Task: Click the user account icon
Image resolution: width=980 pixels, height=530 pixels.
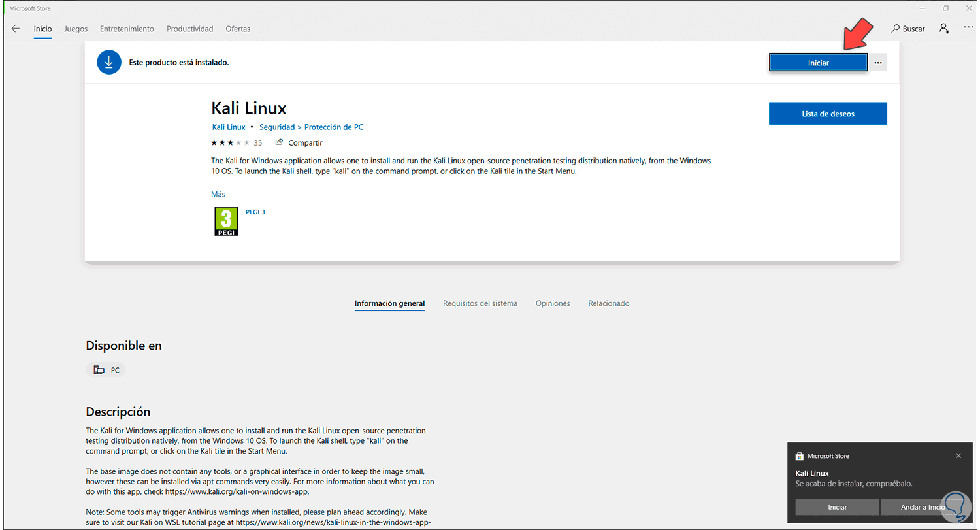Action: point(944,29)
